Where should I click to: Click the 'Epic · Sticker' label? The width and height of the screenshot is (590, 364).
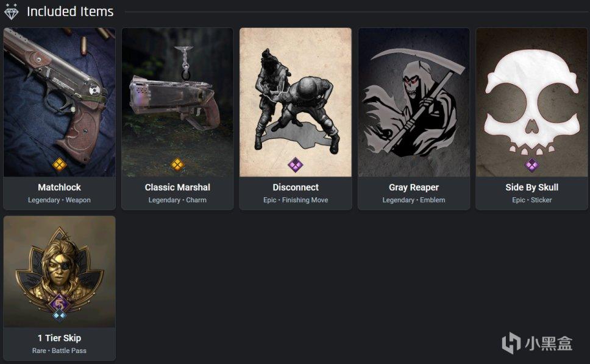point(531,200)
